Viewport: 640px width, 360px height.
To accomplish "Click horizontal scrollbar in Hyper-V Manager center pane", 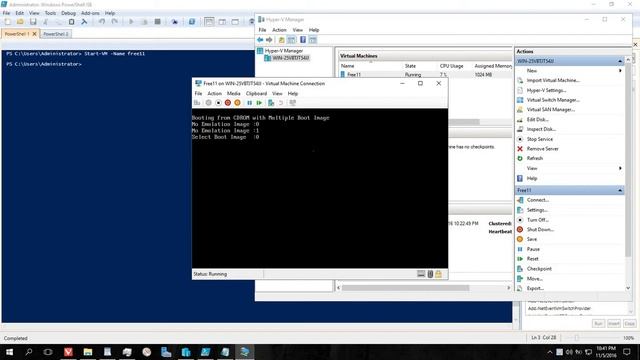I will [x=405, y=288].
